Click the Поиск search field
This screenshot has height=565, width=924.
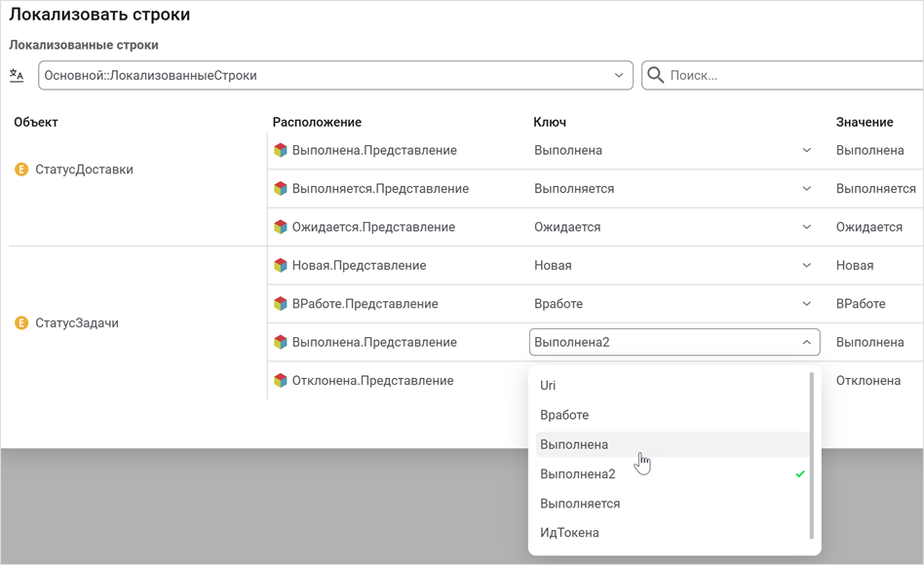(x=780, y=75)
